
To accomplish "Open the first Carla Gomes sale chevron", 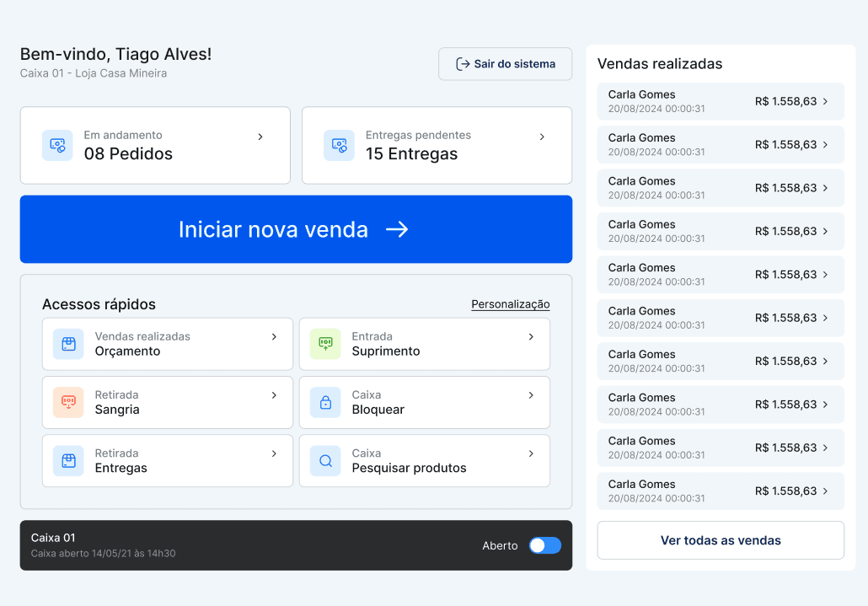I will pyautogui.click(x=825, y=101).
